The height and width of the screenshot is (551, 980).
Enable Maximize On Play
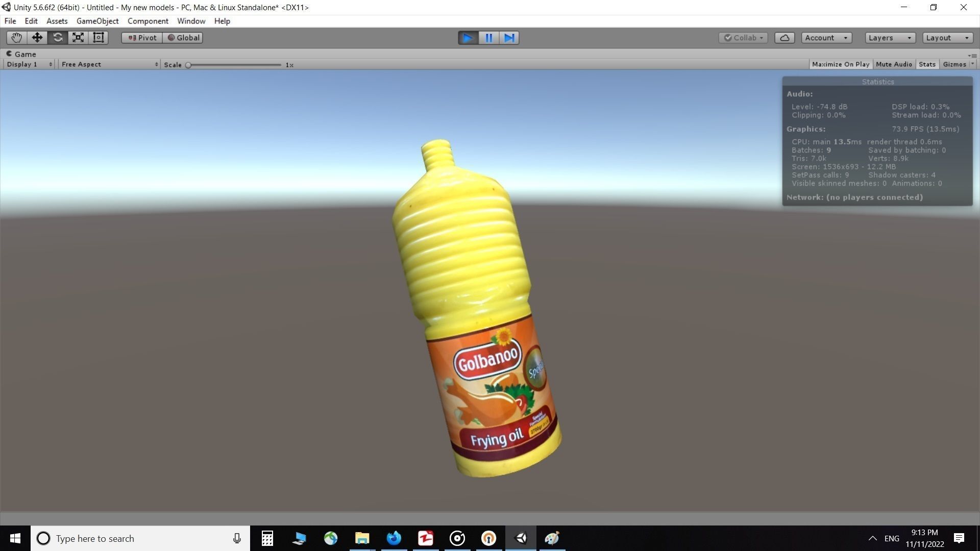click(840, 64)
